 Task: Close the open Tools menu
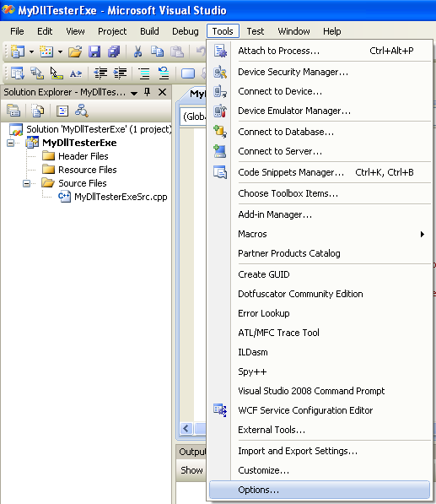click(x=223, y=31)
